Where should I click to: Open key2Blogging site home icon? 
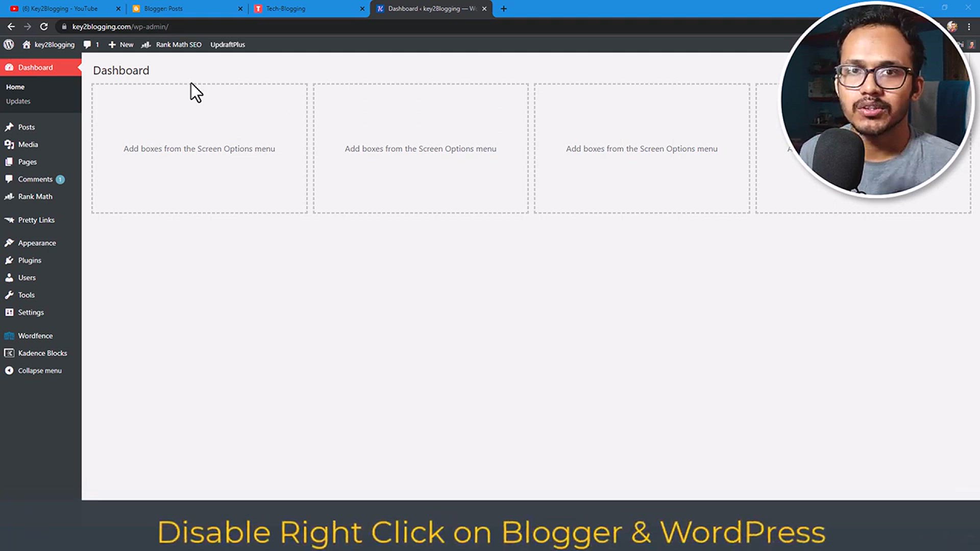point(27,44)
